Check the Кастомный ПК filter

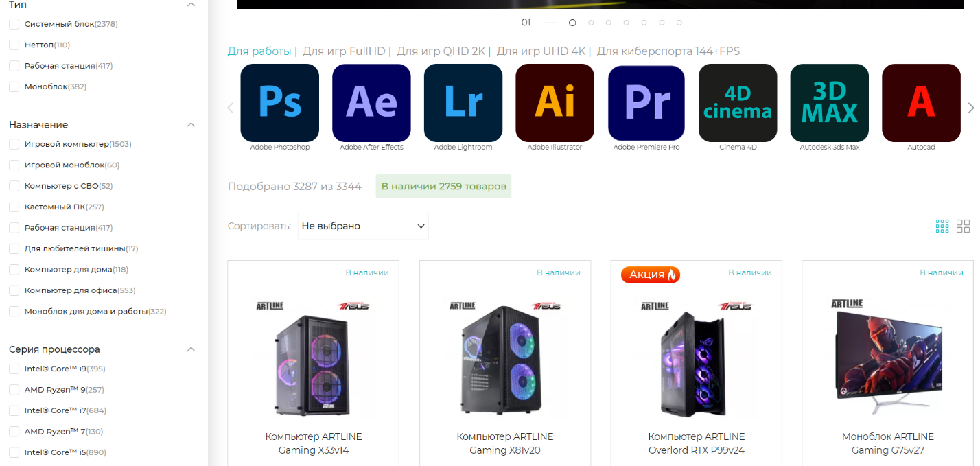14,207
